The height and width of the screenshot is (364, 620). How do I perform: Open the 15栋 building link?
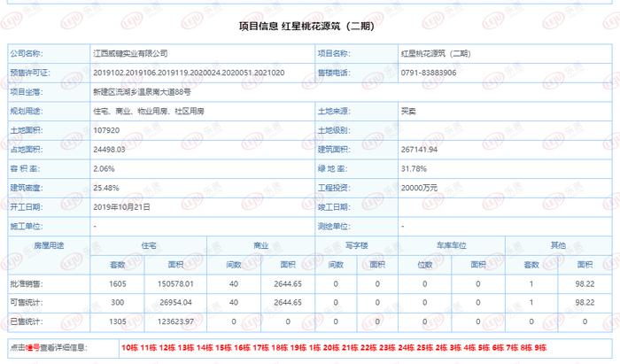[223, 348]
